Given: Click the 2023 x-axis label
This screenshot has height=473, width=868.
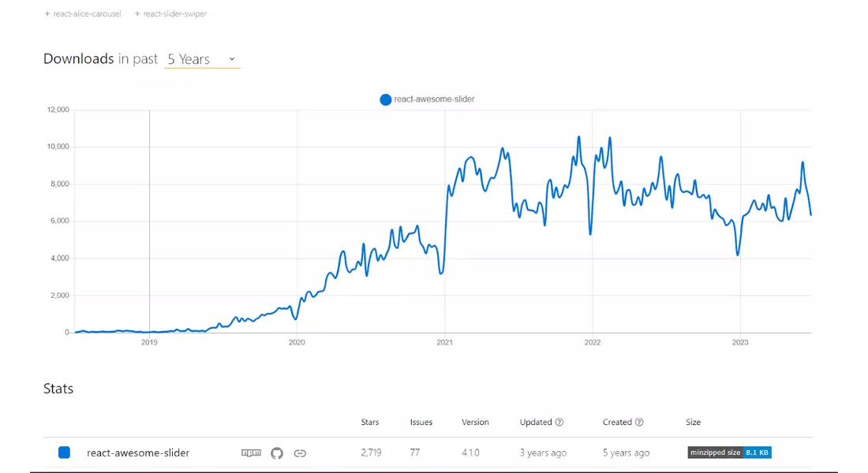Looking at the screenshot, I should click(740, 342).
